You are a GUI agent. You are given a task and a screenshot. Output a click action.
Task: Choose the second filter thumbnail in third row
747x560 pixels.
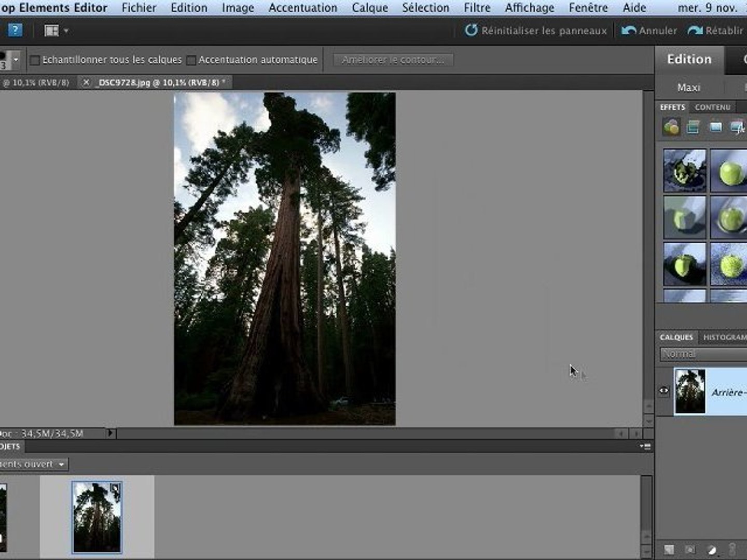click(728, 264)
